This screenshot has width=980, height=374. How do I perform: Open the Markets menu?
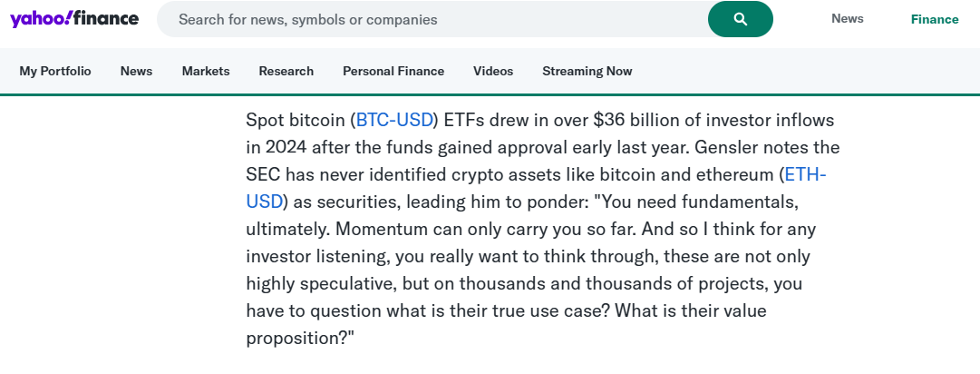(206, 72)
